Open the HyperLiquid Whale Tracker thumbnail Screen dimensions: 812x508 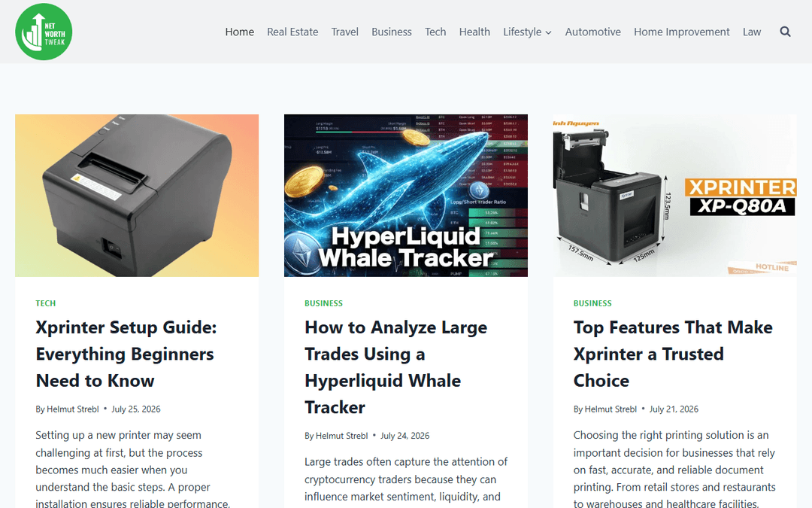406,196
